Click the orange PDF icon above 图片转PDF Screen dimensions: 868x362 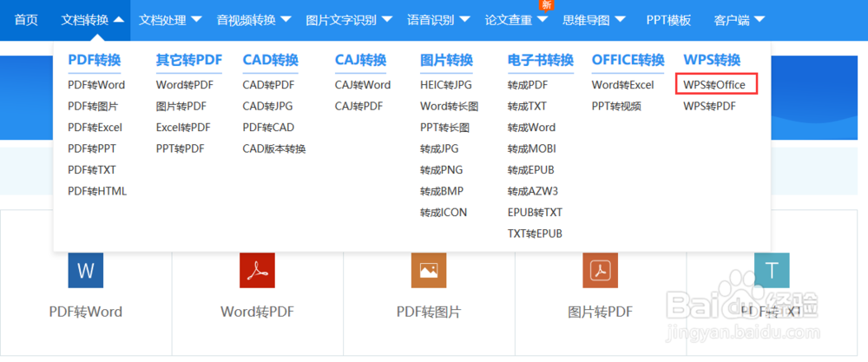601,270
